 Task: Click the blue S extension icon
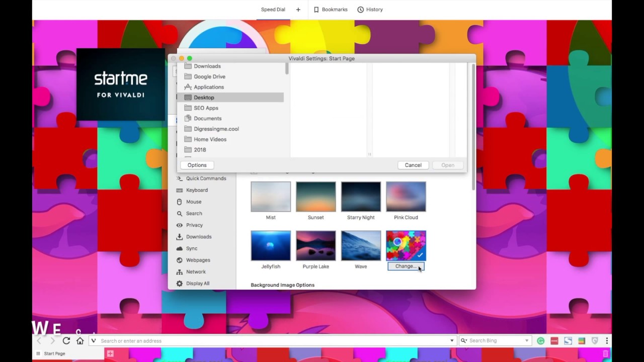point(568,340)
